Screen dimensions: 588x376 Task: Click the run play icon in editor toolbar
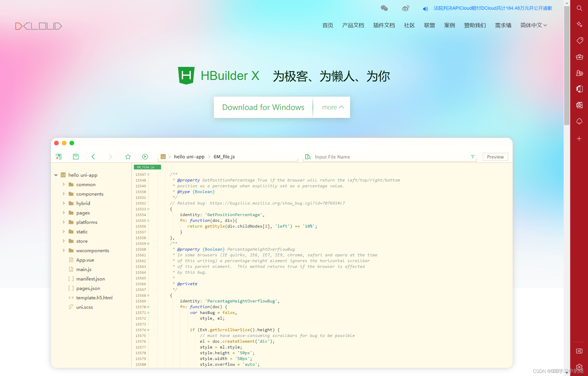tap(145, 157)
